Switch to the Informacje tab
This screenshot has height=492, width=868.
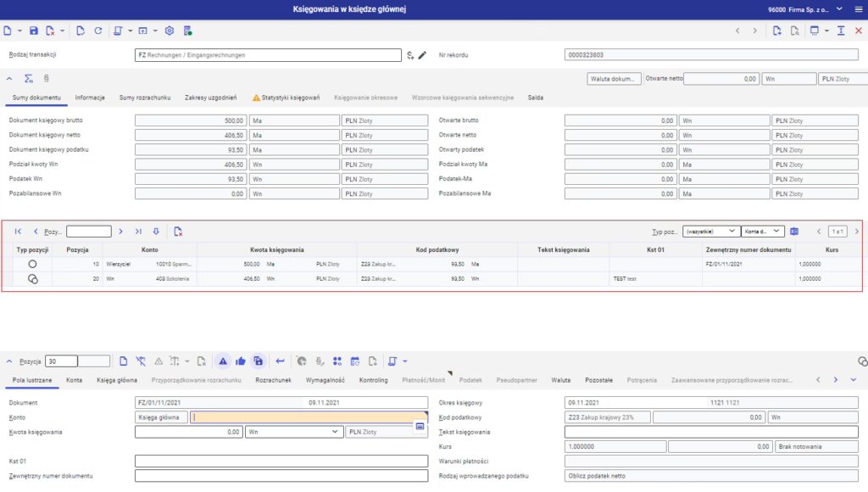click(90, 98)
